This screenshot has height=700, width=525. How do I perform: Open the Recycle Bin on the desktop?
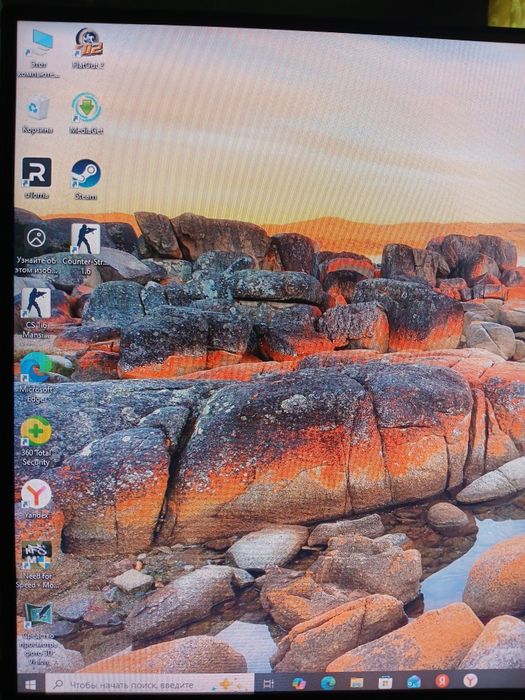tap(38, 114)
